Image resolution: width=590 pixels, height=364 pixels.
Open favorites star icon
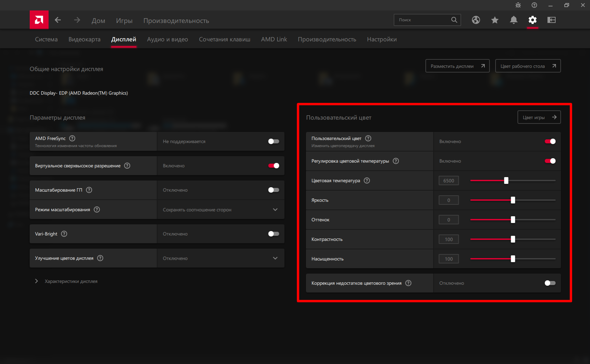click(x=495, y=20)
